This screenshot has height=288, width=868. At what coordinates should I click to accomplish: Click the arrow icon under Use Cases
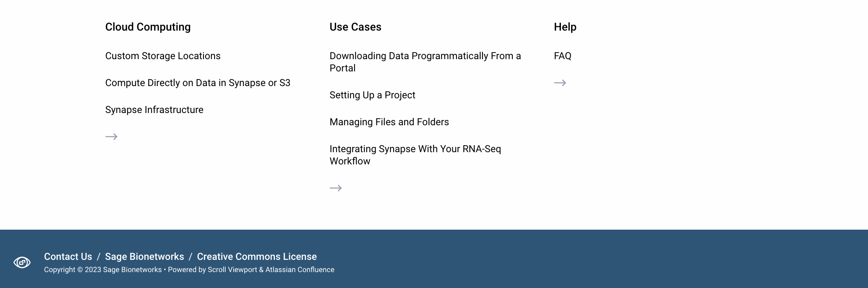click(336, 188)
